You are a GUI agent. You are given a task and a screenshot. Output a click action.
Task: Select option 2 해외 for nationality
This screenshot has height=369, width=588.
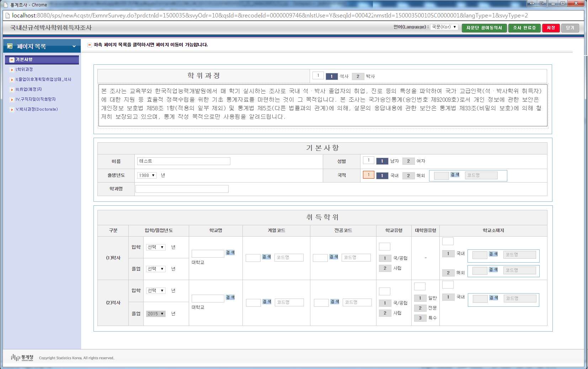(408, 175)
